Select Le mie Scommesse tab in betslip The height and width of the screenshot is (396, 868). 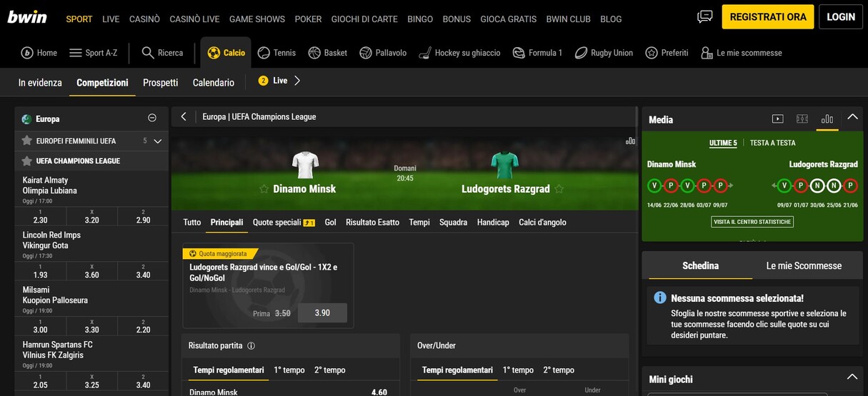click(804, 265)
